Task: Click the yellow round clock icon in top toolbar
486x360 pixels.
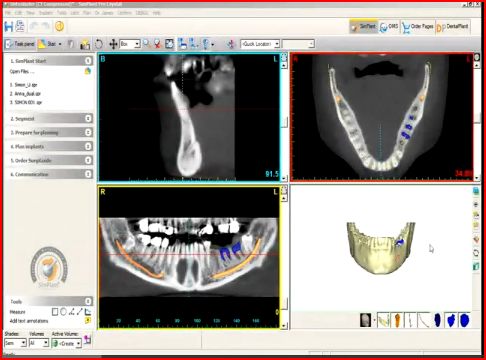Action: pyautogui.click(x=59, y=26)
